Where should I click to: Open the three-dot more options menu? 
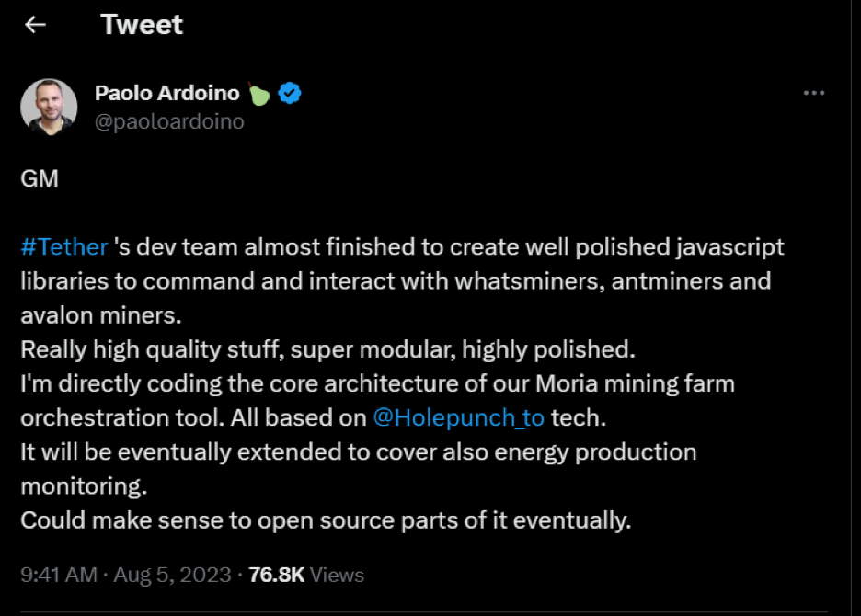pos(814,93)
